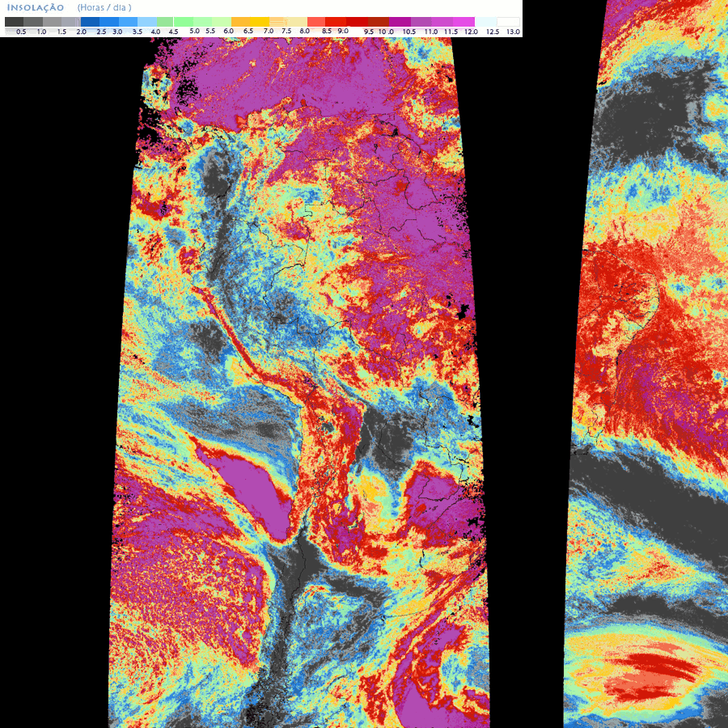This screenshot has height=728, width=728.
Task: Click the '2.5' legend value
Action: pos(102,32)
